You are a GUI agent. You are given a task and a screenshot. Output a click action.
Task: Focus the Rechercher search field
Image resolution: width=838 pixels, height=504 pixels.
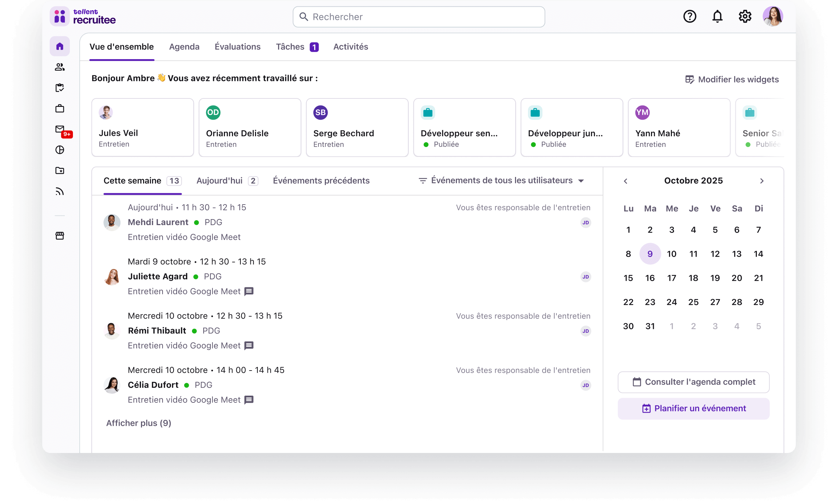(419, 17)
